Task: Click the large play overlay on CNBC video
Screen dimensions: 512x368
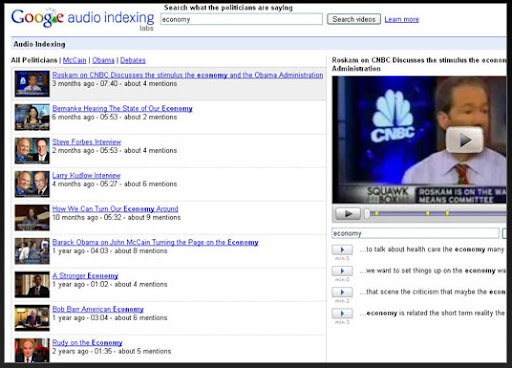Action: point(465,140)
